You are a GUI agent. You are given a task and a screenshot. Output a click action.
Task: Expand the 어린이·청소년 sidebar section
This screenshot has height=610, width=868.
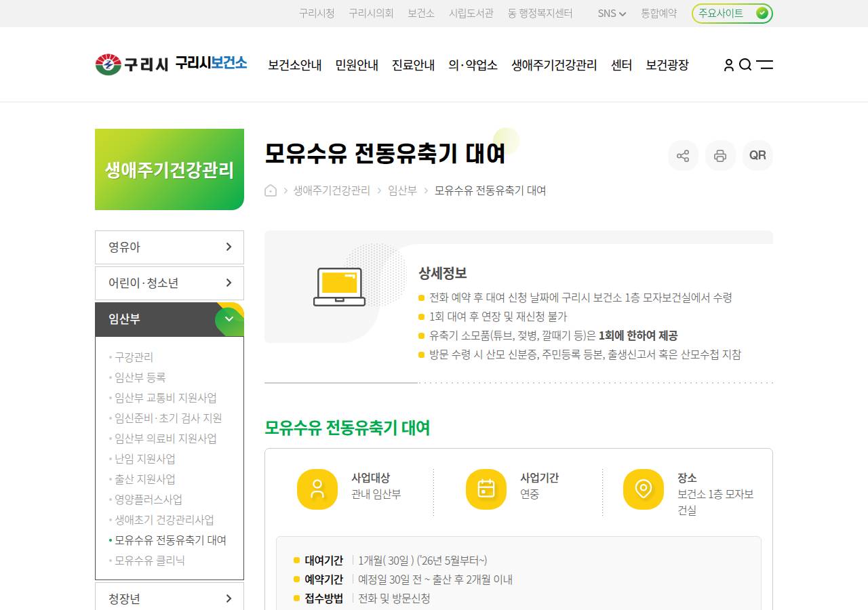170,283
